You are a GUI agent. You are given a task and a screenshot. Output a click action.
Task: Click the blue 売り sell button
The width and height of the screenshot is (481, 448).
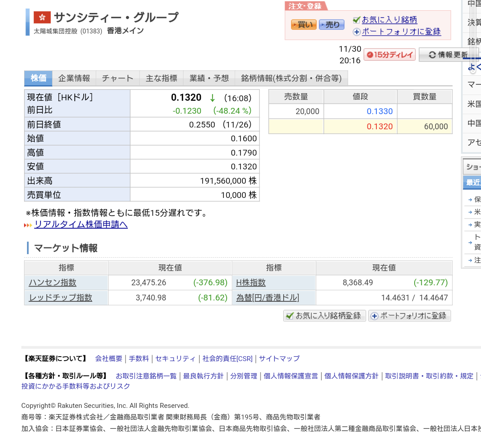331,25
